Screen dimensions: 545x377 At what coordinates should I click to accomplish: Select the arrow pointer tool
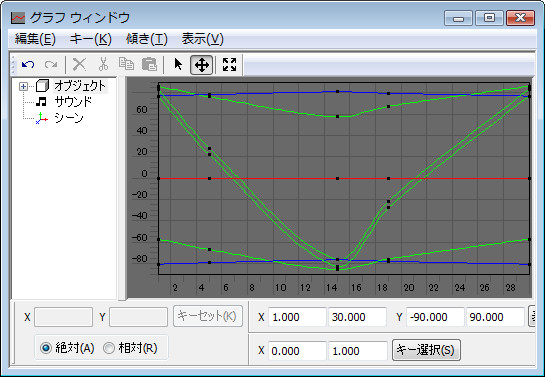pos(178,65)
